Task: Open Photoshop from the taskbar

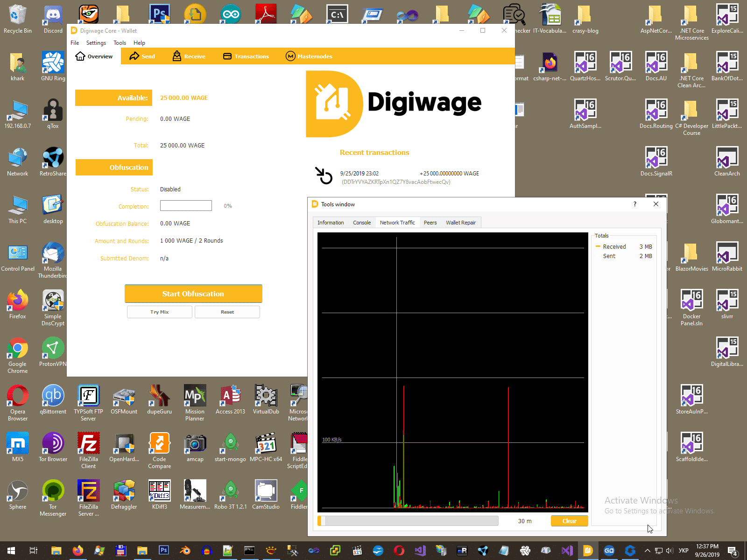Action: coord(163,551)
